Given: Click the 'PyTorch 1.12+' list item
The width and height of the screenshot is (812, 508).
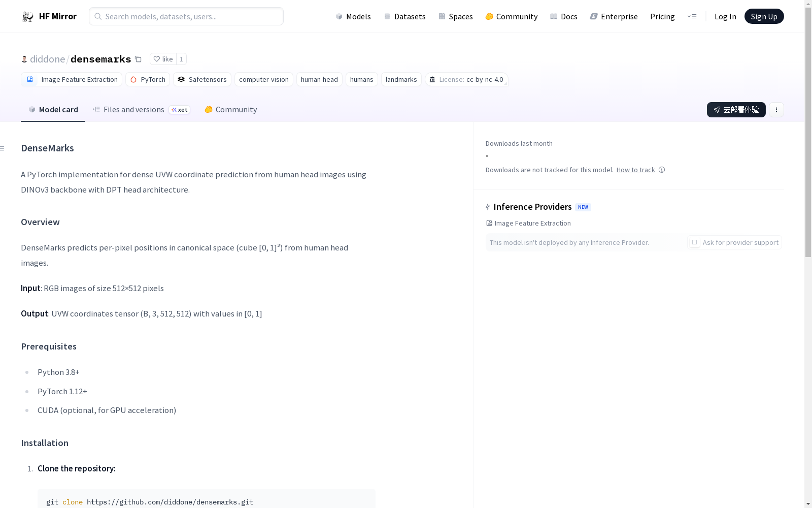Looking at the screenshot, I should pyautogui.click(x=62, y=392).
